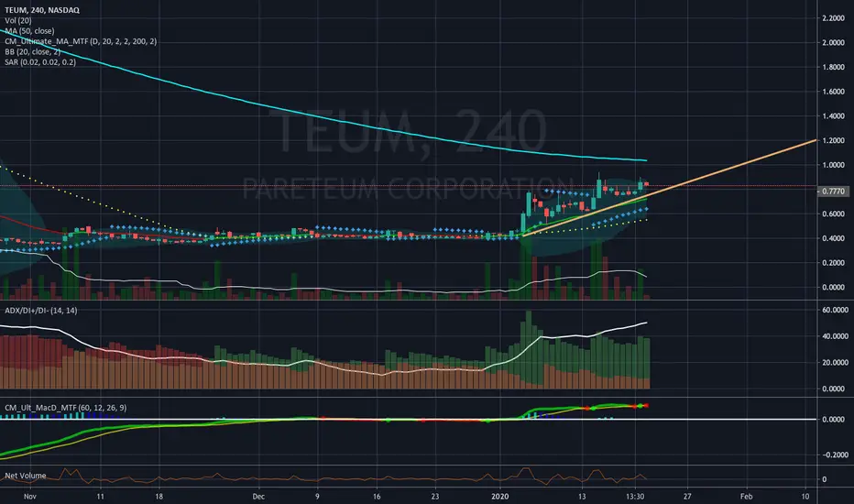
Task: Click the -0.2000 MACD axis label
Action: [835, 455]
